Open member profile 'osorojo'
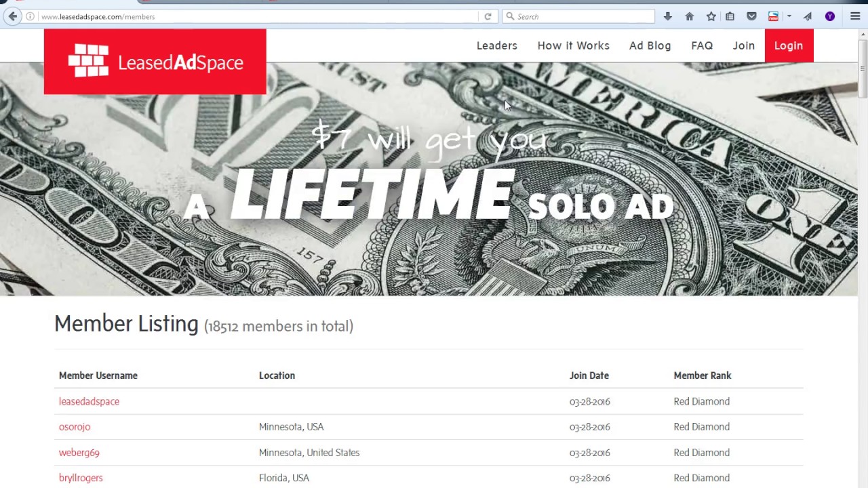This screenshot has height=488, width=868. pyautogui.click(x=75, y=426)
